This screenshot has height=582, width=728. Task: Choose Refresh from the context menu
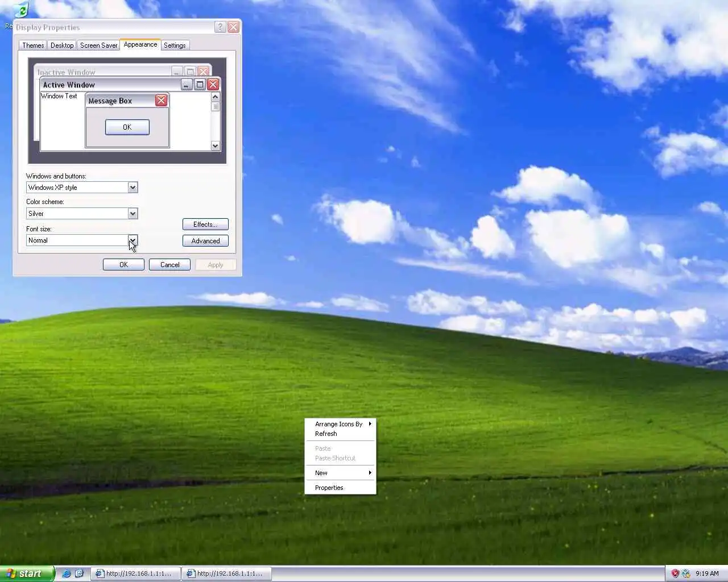tap(340, 434)
